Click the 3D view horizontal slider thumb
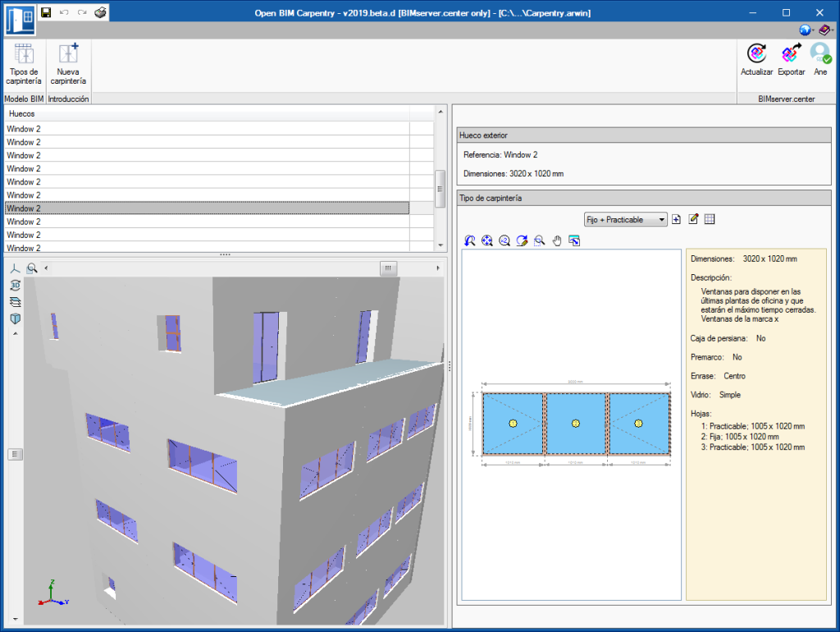Screen dimensions: 840x632 pyautogui.click(x=388, y=268)
